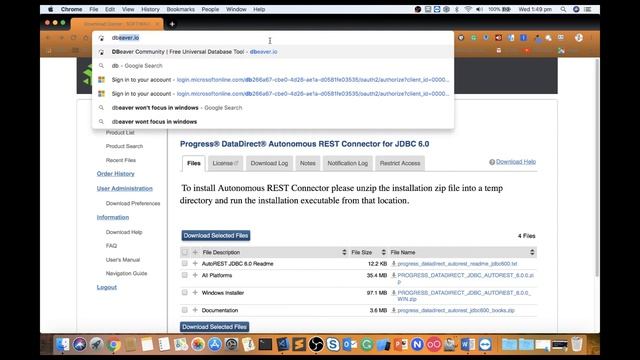Choose 'db - Google Search' suggestion
Viewport: 640px width, 360px height.
(x=273, y=66)
